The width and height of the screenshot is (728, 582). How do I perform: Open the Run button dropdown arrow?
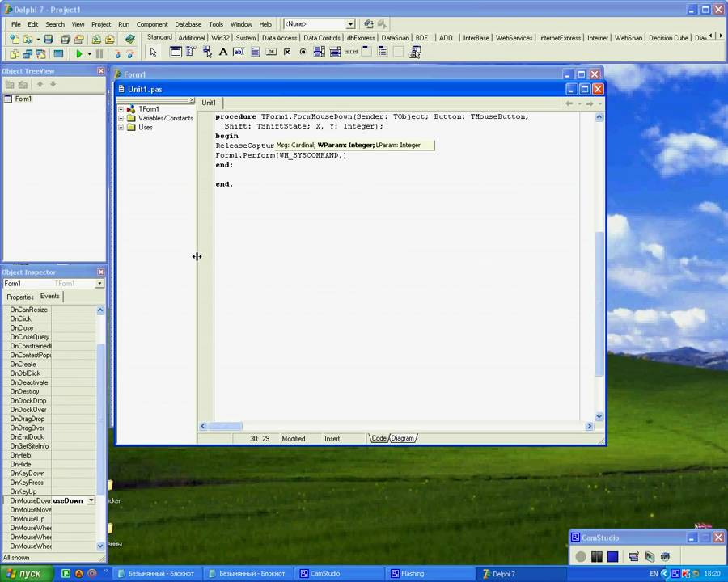click(89, 54)
